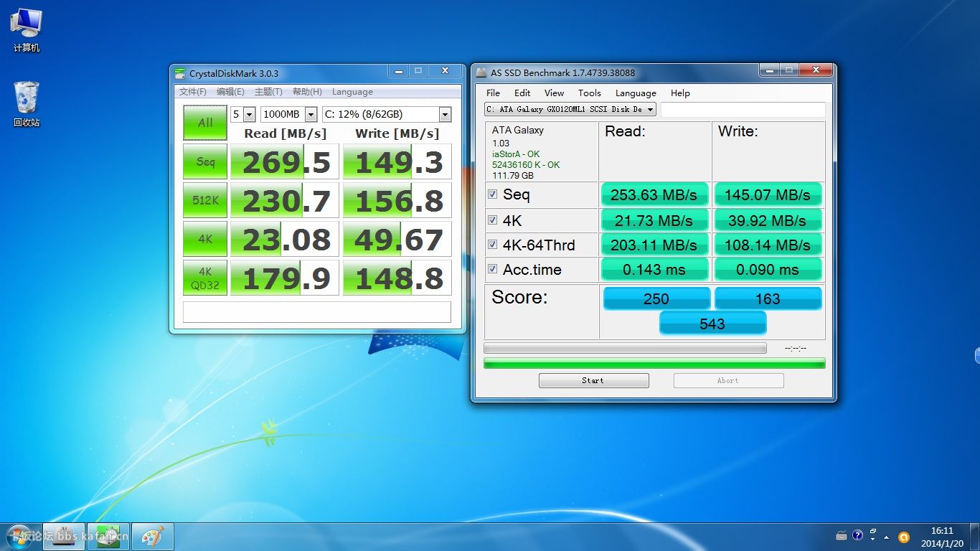Open Edit menu in AS SSD Benchmark
Screen dimensions: 980x551
pyautogui.click(x=522, y=93)
